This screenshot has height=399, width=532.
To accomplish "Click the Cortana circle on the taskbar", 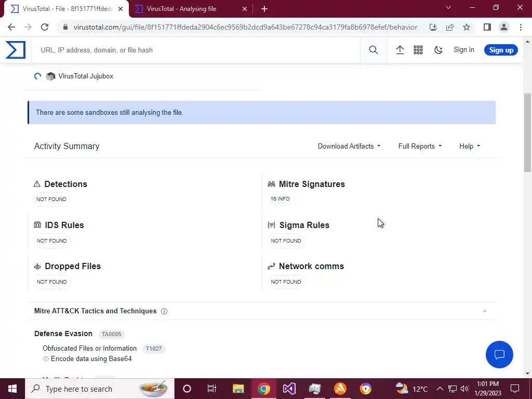I will pos(187,389).
